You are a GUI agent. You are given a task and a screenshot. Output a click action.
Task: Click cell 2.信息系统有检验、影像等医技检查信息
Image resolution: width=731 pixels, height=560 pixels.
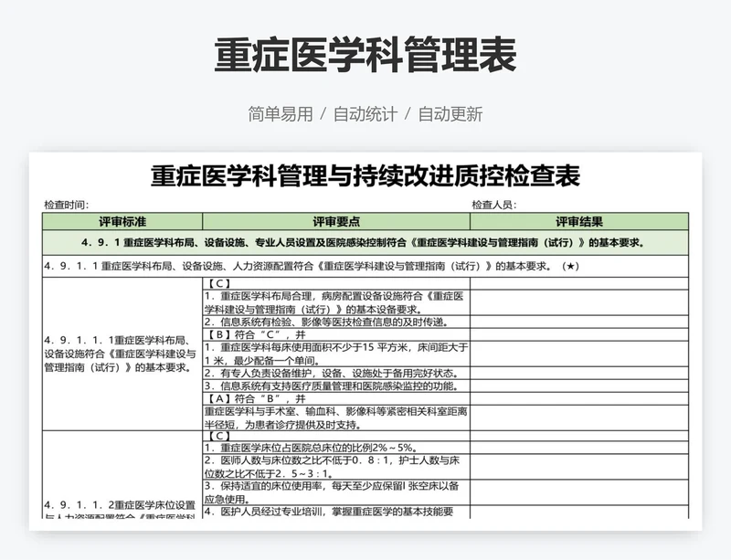click(x=336, y=322)
